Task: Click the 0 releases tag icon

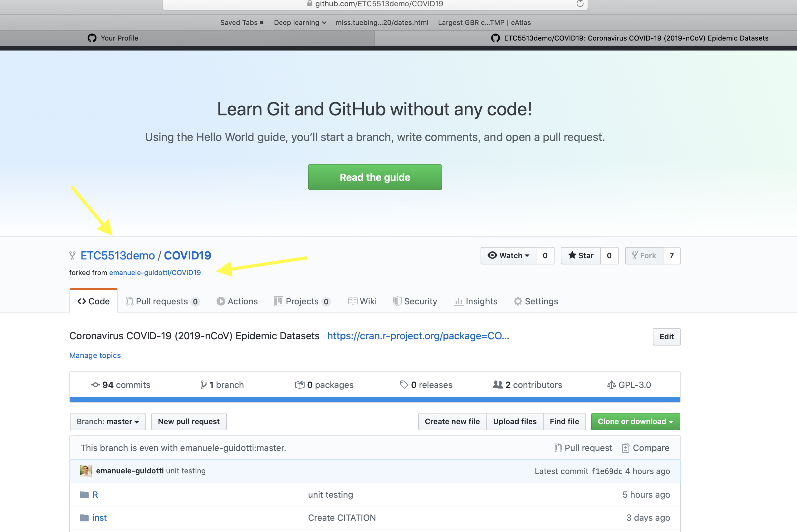Action: click(x=403, y=385)
